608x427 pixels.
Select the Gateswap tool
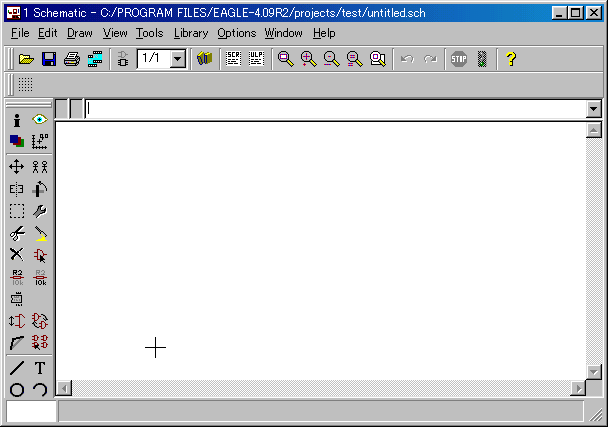(40, 321)
